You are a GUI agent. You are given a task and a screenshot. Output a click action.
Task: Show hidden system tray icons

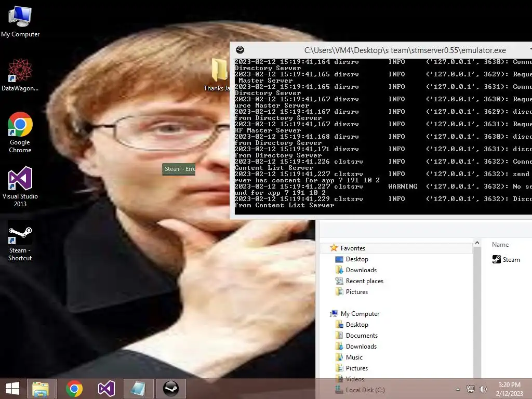[458, 389]
